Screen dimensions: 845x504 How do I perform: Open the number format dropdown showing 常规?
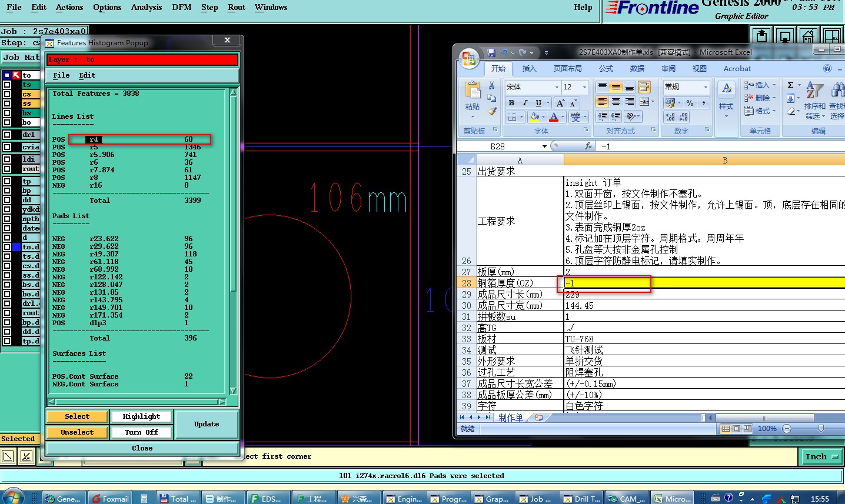tap(706, 87)
